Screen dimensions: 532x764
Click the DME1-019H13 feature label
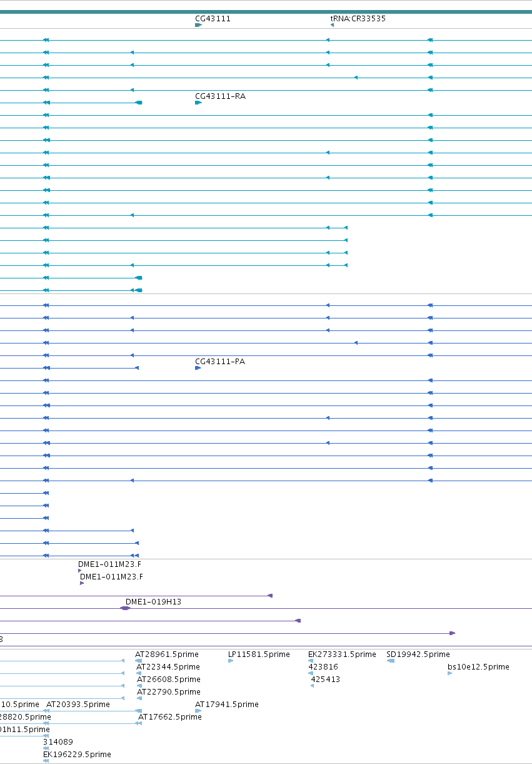[153, 602]
